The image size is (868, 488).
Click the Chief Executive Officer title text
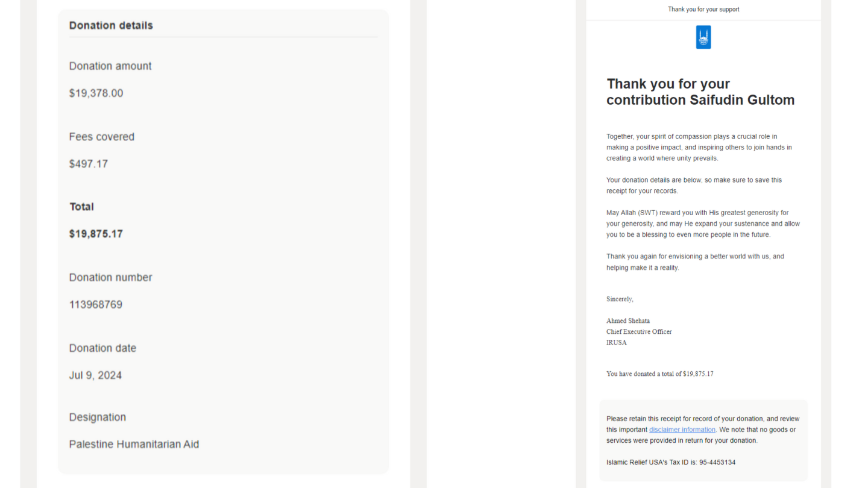click(x=639, y=332)
